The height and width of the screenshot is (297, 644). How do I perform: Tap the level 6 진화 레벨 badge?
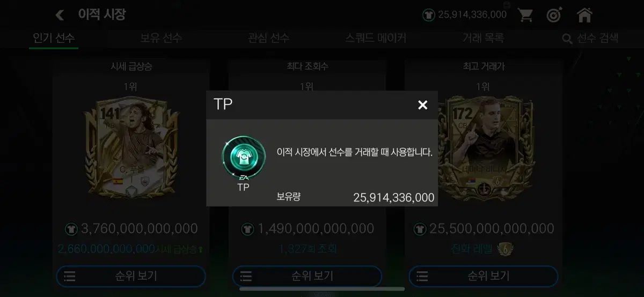click(x=505, y=249)
